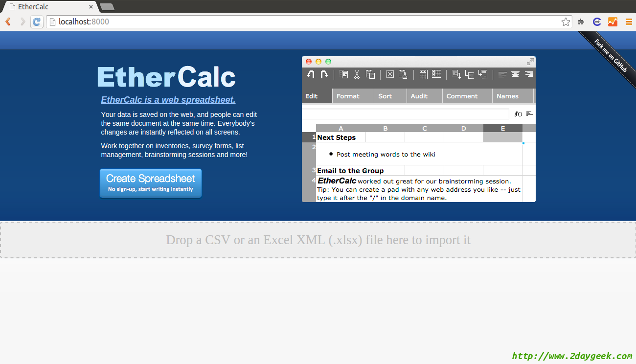The image size is (636, 364).
Task: Click 'Post meeting words to the wiki' cell
Action: [x=419, y=154]
